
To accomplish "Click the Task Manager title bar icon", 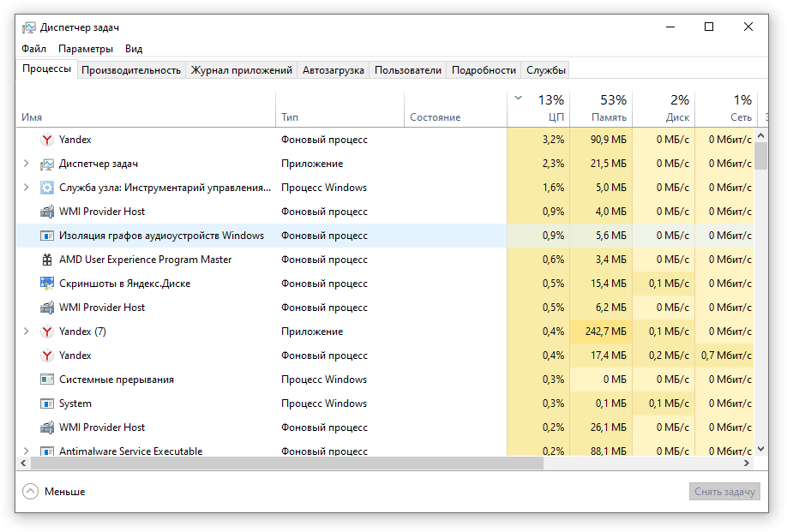I will (x=29, y=27).
